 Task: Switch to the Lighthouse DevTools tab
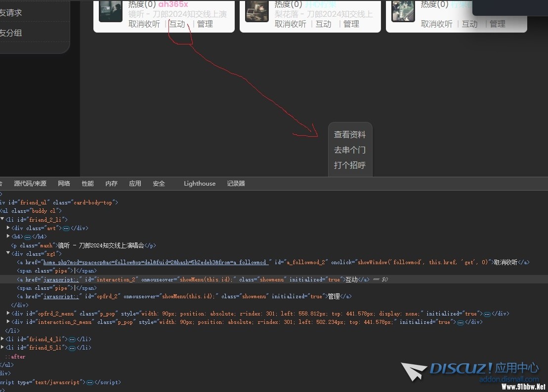pos(200,184)
